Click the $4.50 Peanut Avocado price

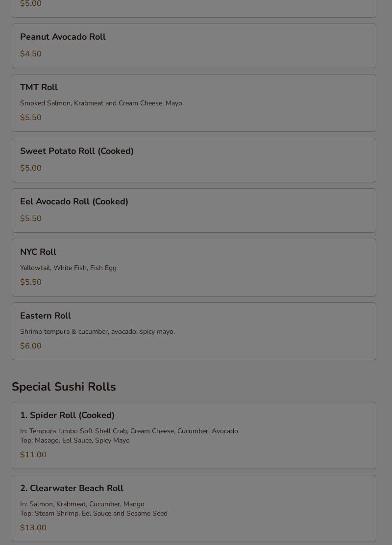[x=30, y=54]
